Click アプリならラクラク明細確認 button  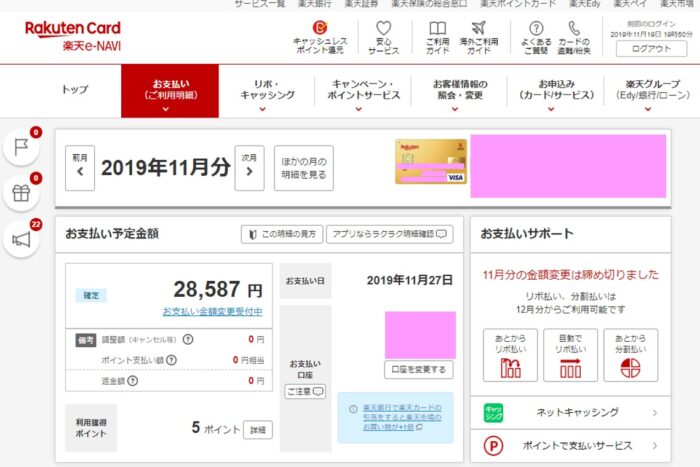390,234
